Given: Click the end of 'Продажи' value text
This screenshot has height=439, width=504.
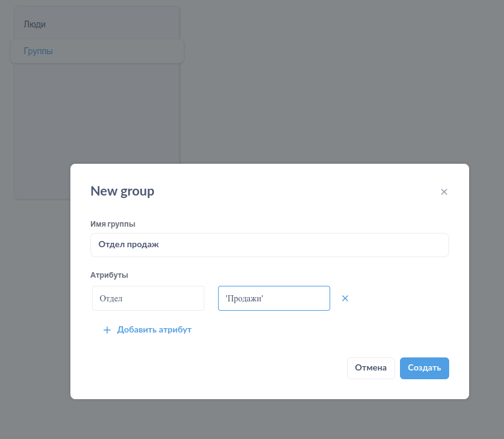Looking at the screenshot, I should [264, 298].
